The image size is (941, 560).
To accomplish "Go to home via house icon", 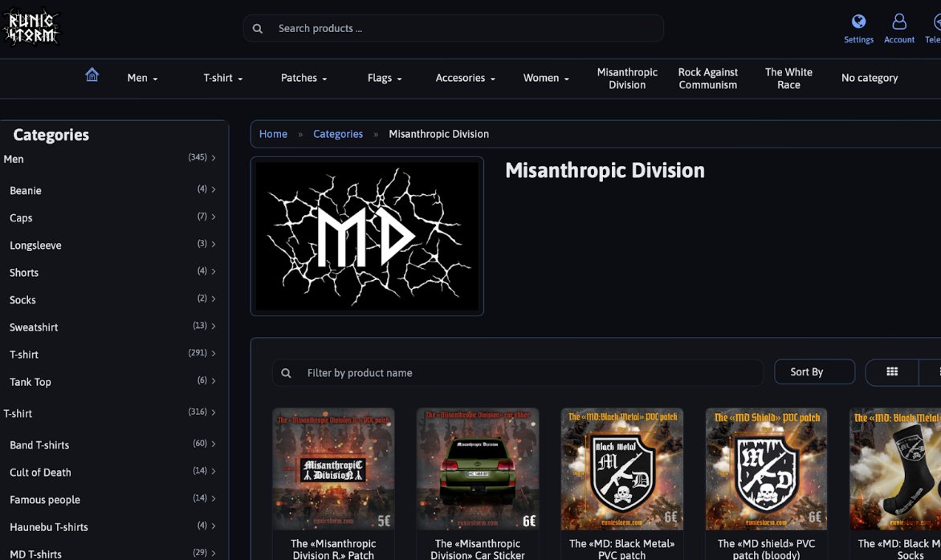I will point(92,75).
